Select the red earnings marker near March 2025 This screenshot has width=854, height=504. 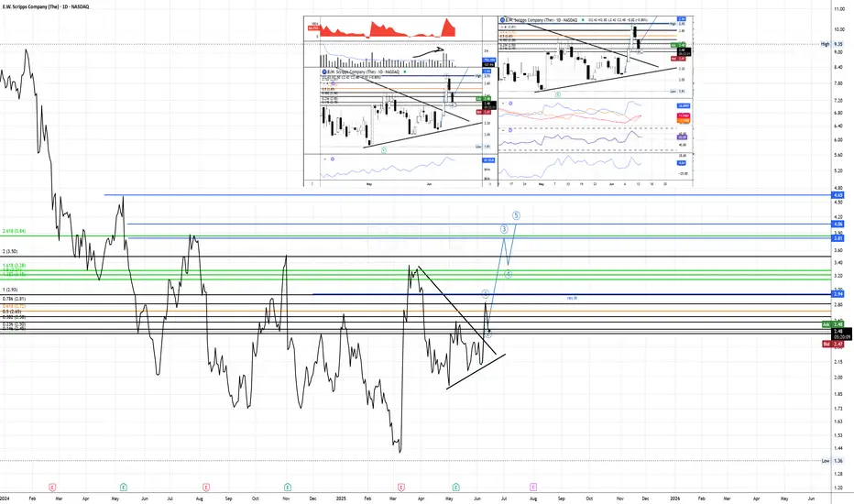[401, 488]
